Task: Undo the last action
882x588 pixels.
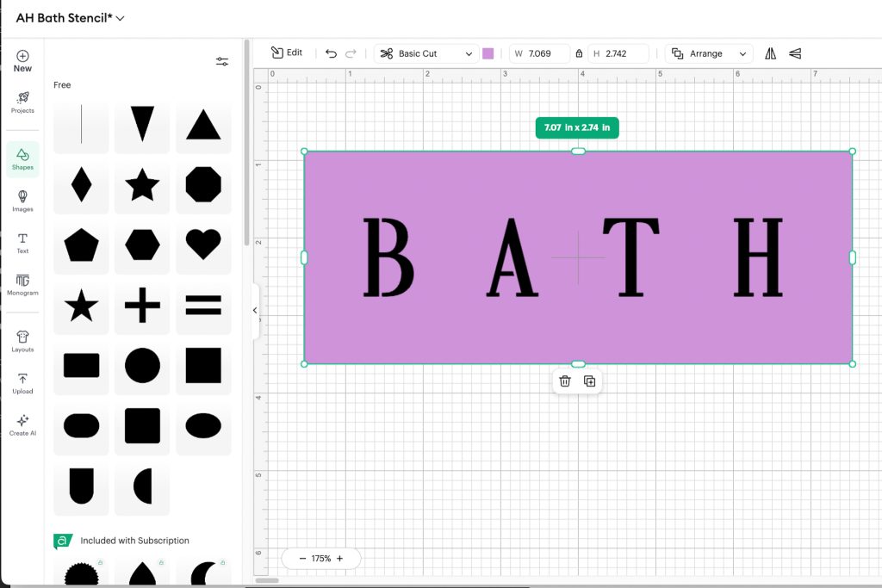Action: 332,53
